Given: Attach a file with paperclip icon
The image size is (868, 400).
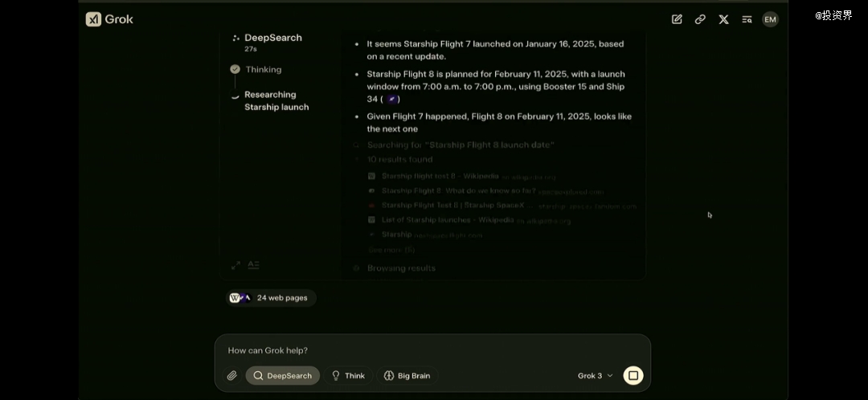Looking at the screenshot, I should tap(232, 376).
